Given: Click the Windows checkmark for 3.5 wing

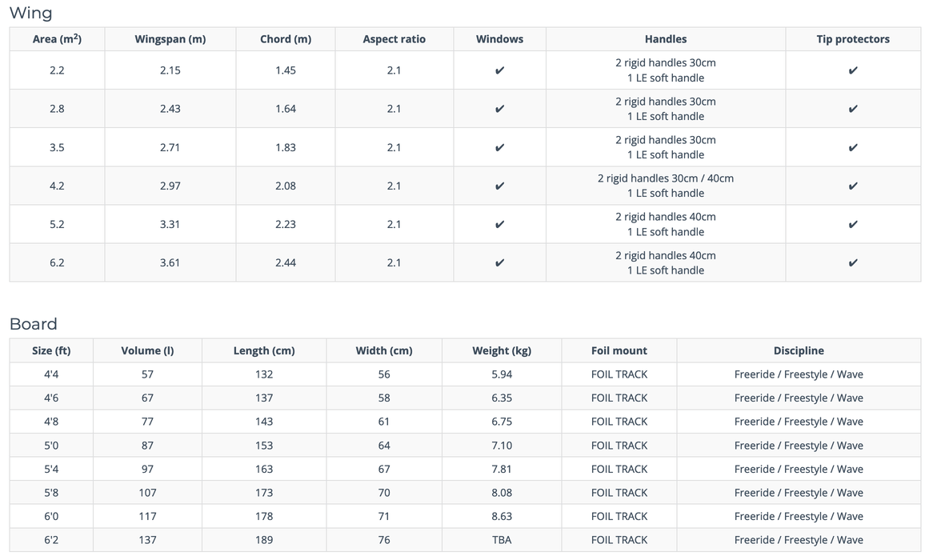Looking at the screenshot, I should tap(499, 147).
